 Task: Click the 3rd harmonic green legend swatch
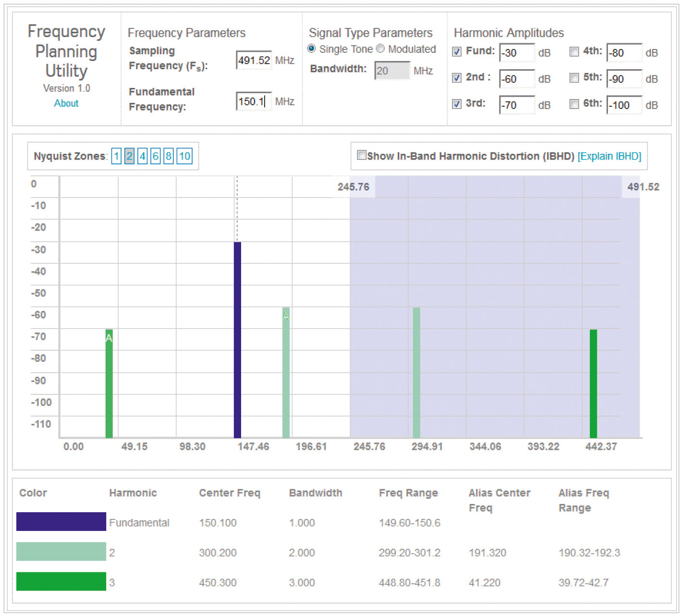61,581
